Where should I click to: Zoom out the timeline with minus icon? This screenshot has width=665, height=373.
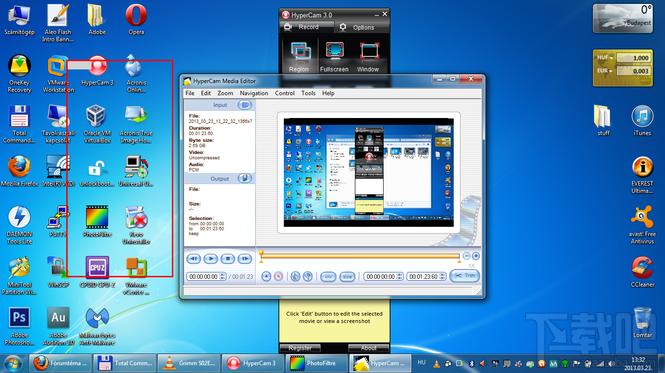tap(467, 256)
